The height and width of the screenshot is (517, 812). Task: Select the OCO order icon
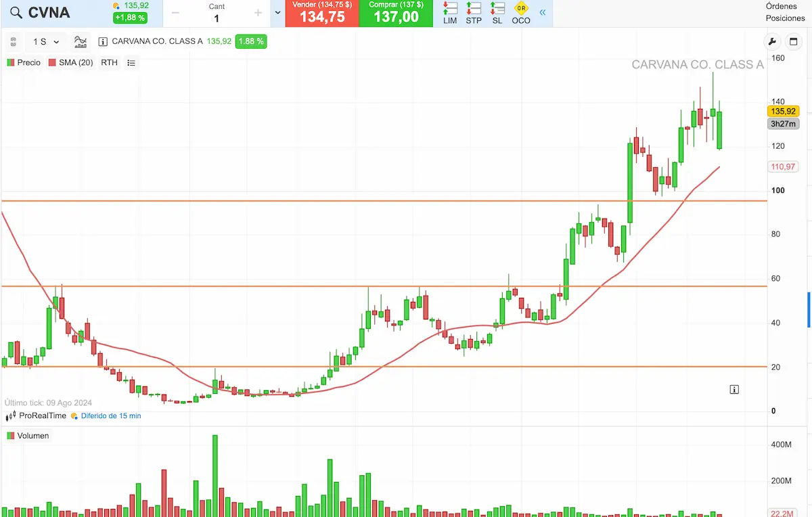click(x=521, y=14)
